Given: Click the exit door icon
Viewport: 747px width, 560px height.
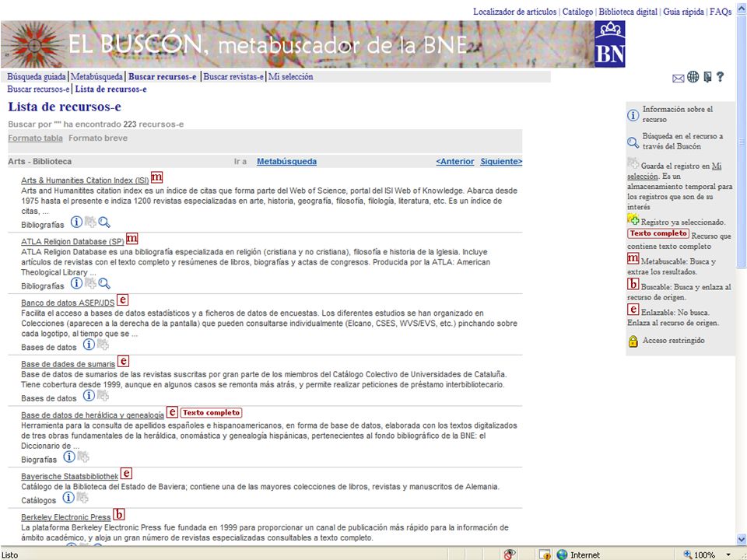Looking at the screenshot, I should [707, 77].
